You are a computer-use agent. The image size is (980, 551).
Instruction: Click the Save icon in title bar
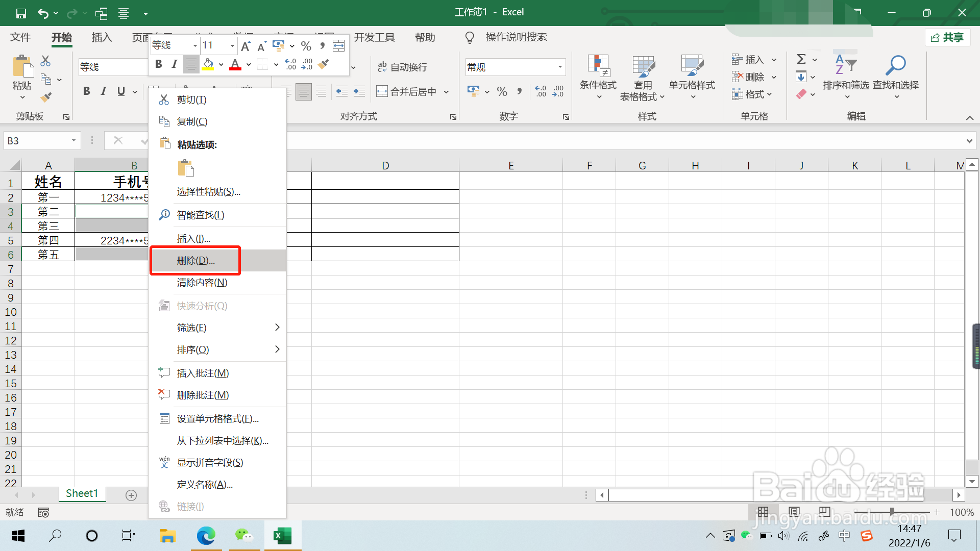[x=21, y=13]
